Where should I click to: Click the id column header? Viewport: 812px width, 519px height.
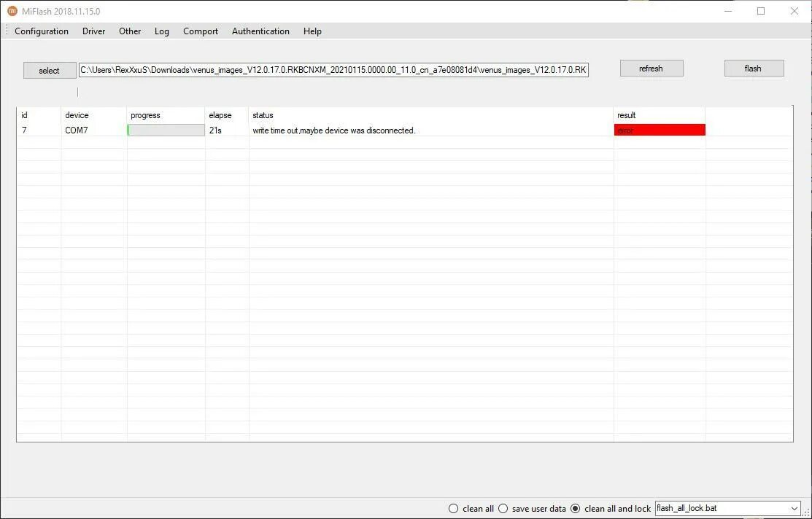39,115
